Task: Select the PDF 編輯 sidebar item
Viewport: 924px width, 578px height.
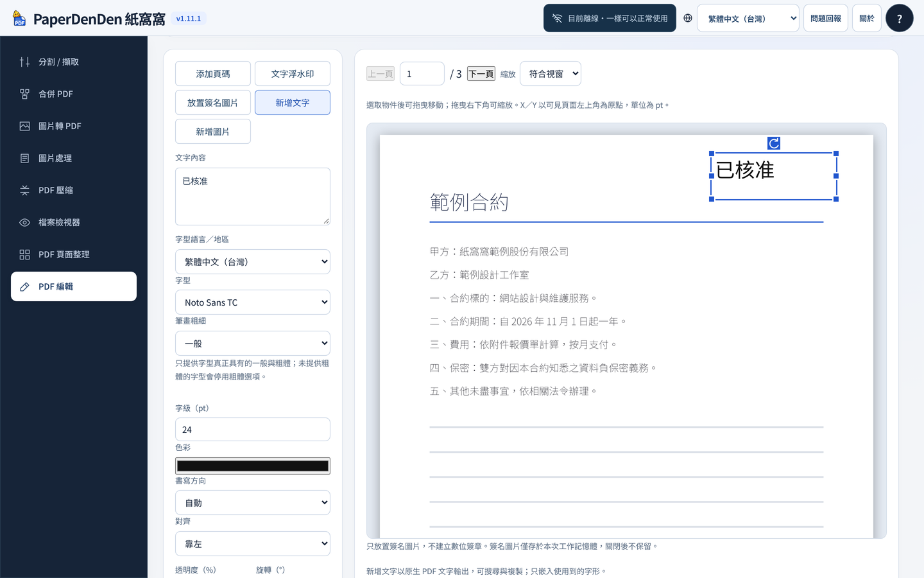Action: pos(74,286)
